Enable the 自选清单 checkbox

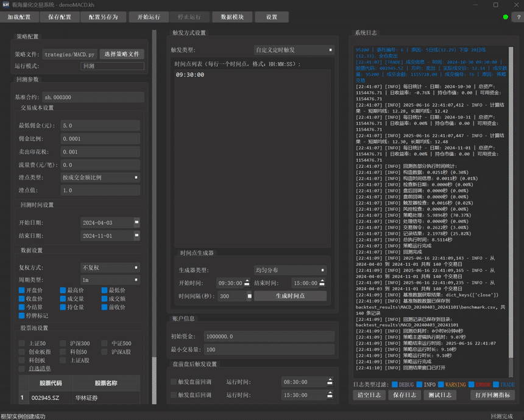22,369
